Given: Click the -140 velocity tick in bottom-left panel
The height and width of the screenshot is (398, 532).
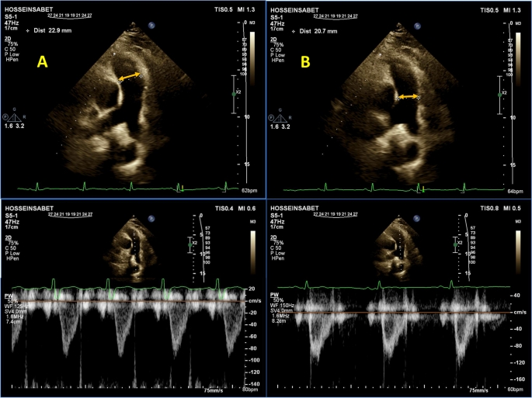Looking at the screenshot, I should coord(252,384).
